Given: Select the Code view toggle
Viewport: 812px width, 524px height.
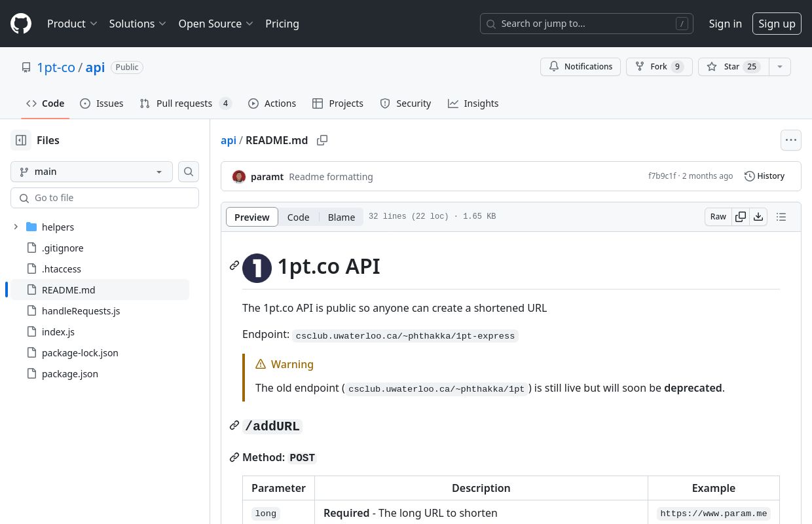Looking at the screenshot, I should [298, 217].
